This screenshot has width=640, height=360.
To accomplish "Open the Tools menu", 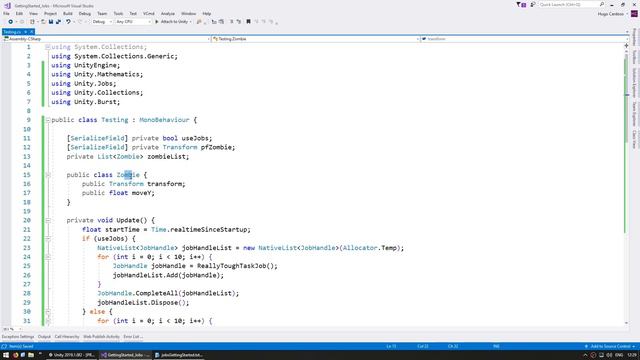I will (x=118, y=13).
